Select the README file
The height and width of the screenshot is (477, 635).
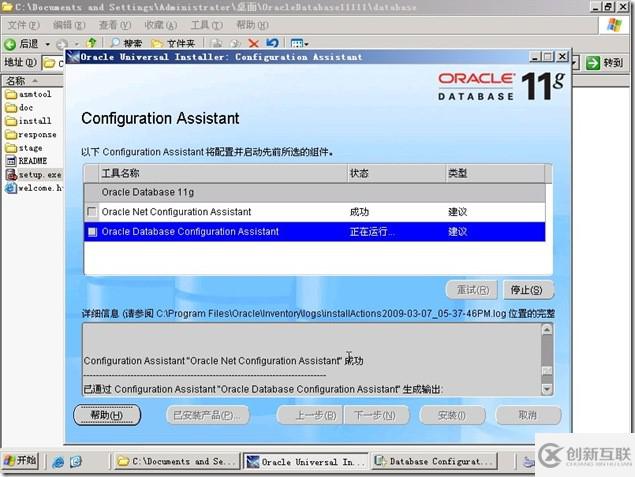[x=26, y=161]
